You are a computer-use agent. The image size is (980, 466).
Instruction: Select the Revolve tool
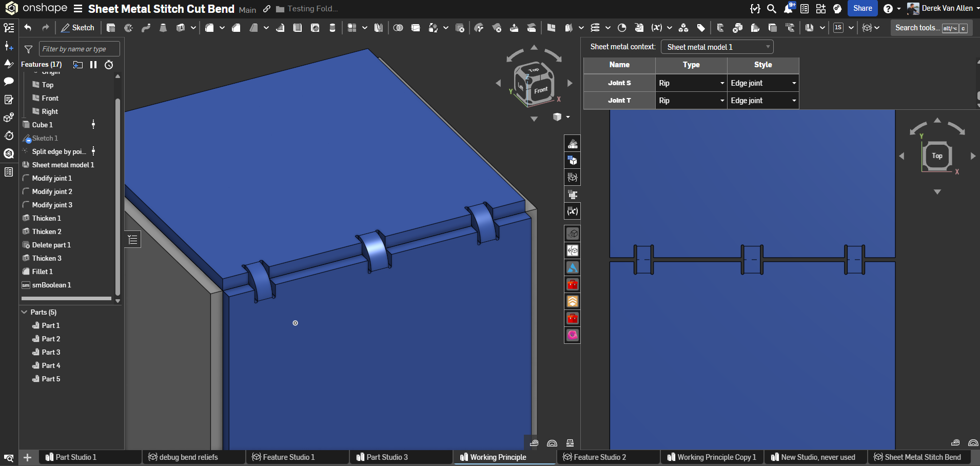click(x=128, y=28)
